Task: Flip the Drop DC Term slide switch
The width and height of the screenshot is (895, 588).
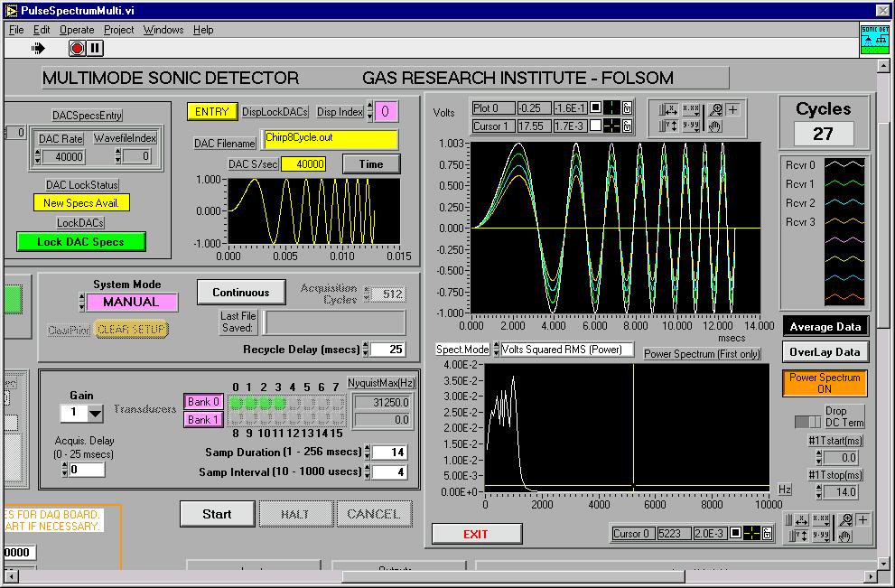Action: click(x=807, y=422)
